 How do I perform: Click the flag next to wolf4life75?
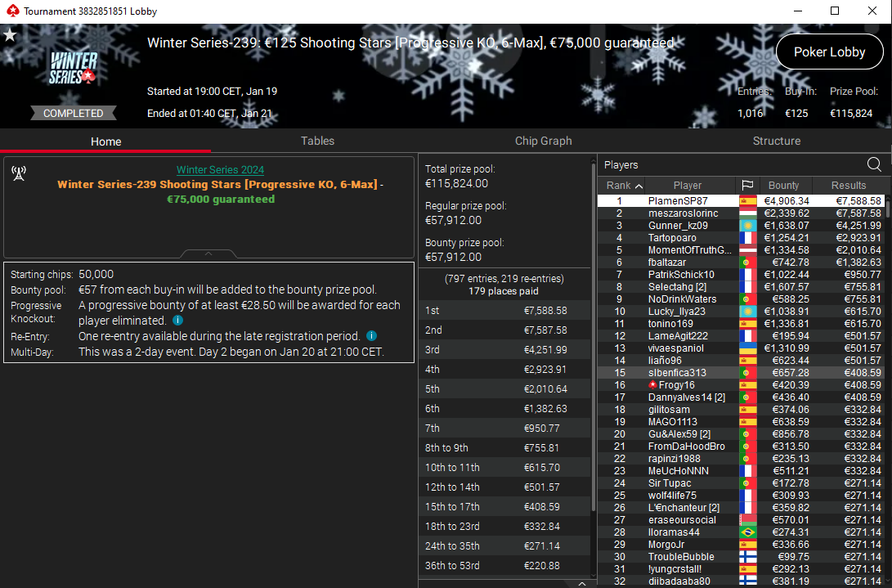(747, 496)
